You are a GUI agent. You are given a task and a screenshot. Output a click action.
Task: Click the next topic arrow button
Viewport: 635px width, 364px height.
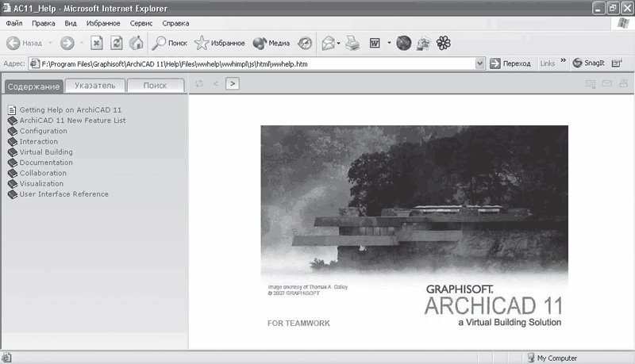[x=232, y=82]
